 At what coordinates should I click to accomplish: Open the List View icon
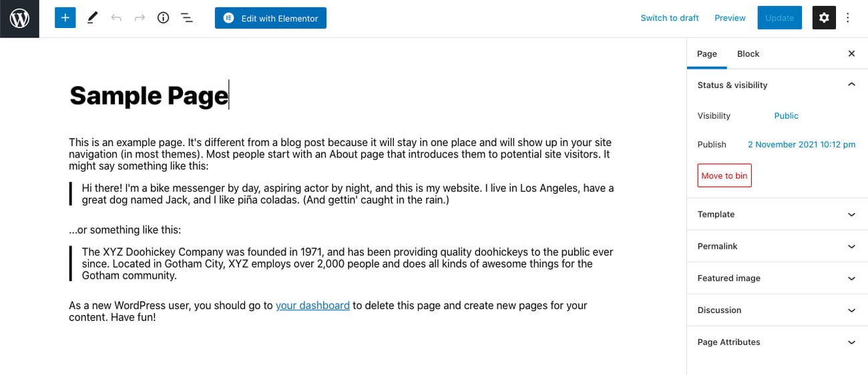point(187,18)
